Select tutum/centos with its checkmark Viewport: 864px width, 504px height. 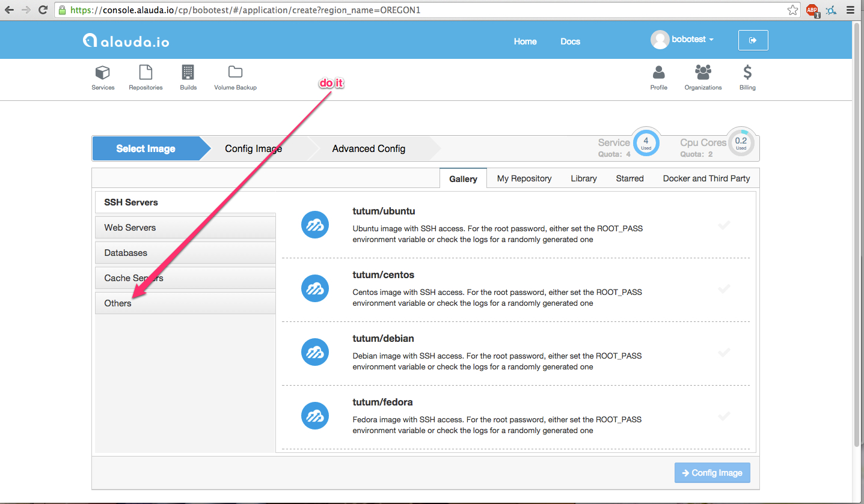(725, 289)
